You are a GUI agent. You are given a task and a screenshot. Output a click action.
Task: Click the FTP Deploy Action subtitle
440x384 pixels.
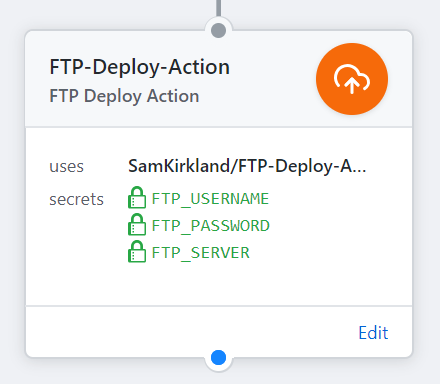pos(124,96)
